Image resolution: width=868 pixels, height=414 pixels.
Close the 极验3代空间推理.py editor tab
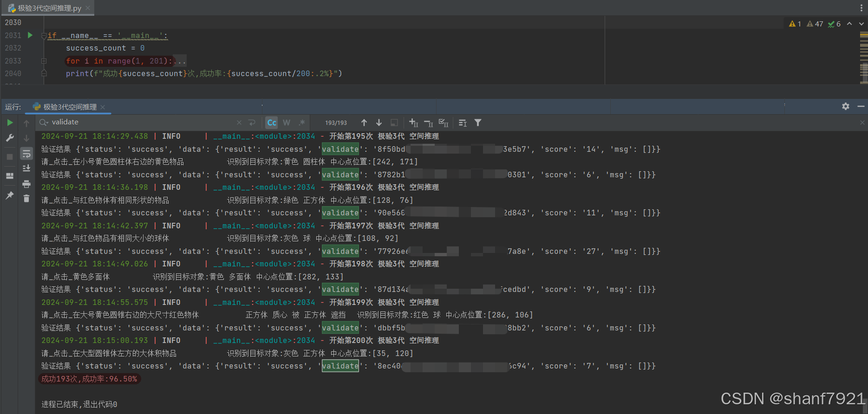tap(88, 8)
